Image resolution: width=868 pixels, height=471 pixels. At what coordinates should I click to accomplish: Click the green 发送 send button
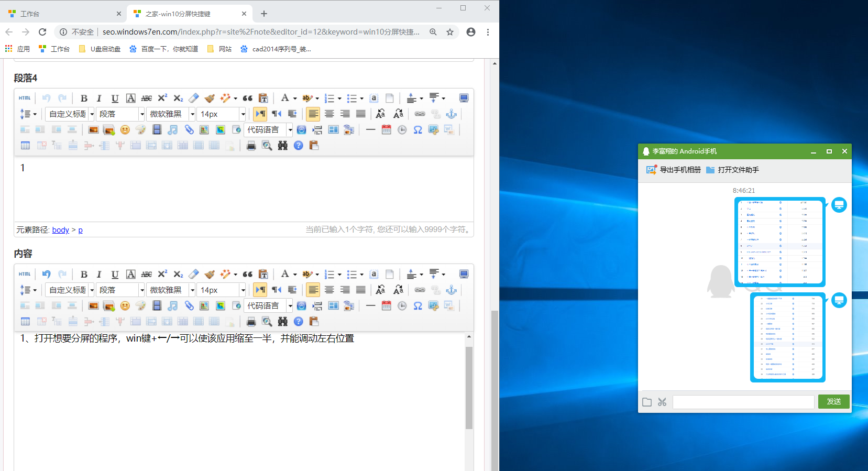click(x=833, y=402)
